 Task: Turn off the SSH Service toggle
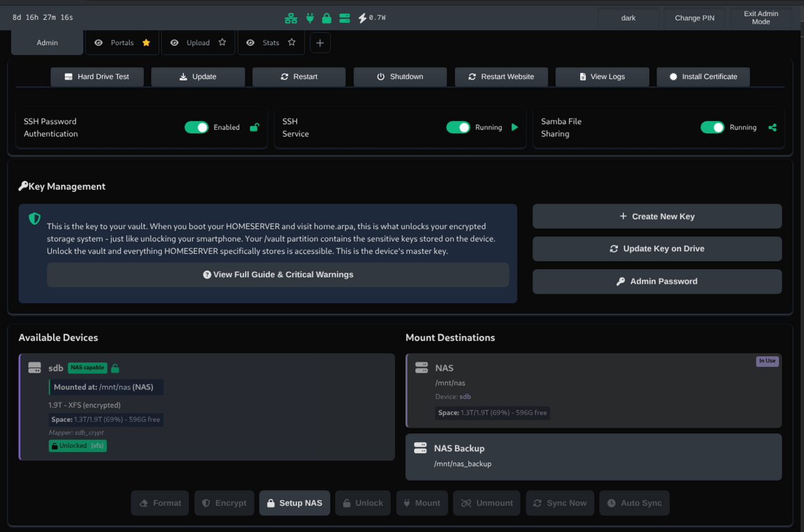(458, 127)
